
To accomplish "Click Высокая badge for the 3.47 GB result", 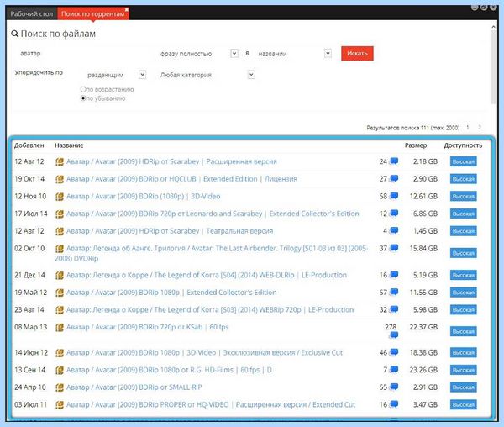I will point(463,404).
